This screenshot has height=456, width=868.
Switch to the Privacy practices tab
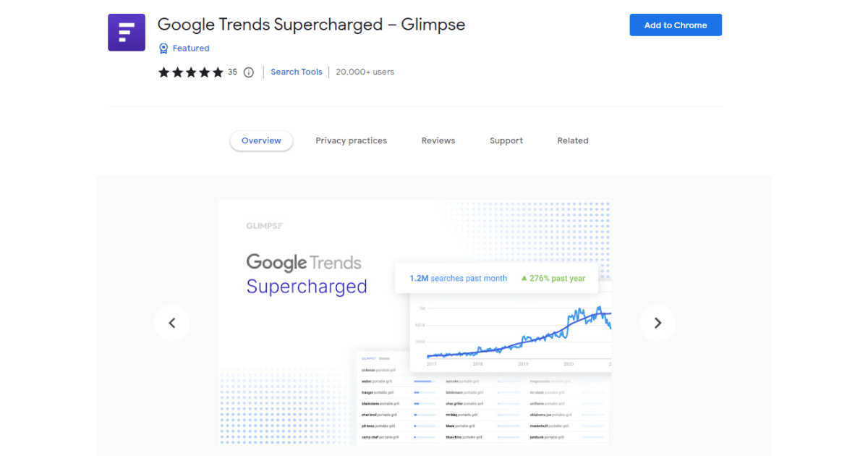351,141
